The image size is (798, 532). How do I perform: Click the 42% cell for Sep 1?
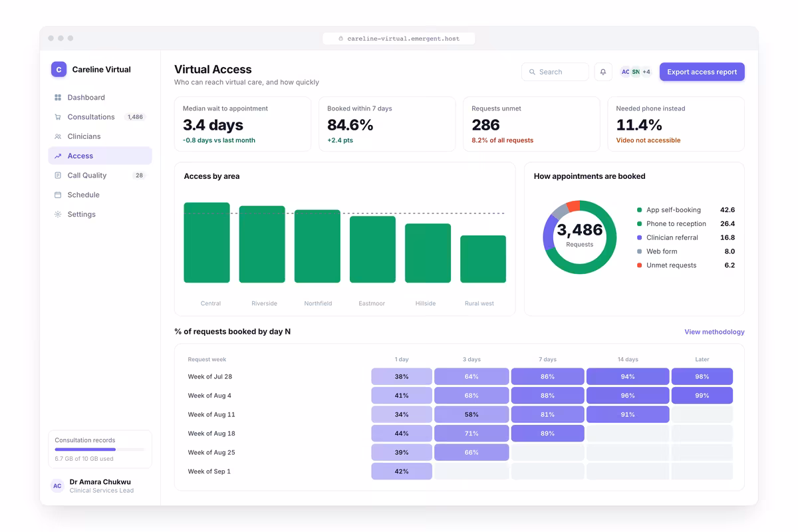point(402,471)
